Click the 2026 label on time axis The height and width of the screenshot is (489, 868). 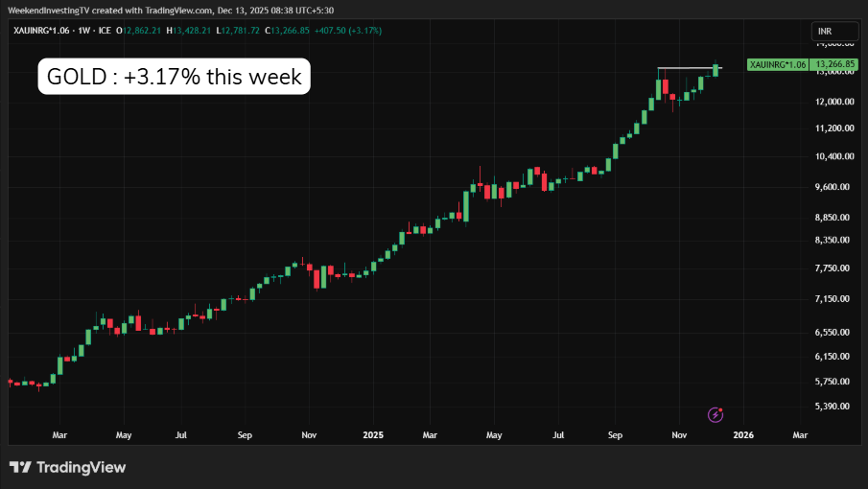[x=742, y=434]
